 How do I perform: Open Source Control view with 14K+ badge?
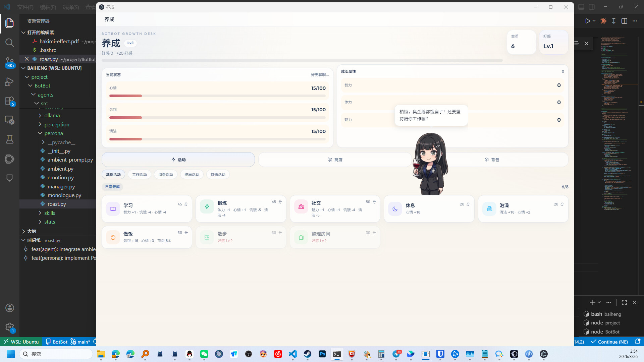coord(9,62)
